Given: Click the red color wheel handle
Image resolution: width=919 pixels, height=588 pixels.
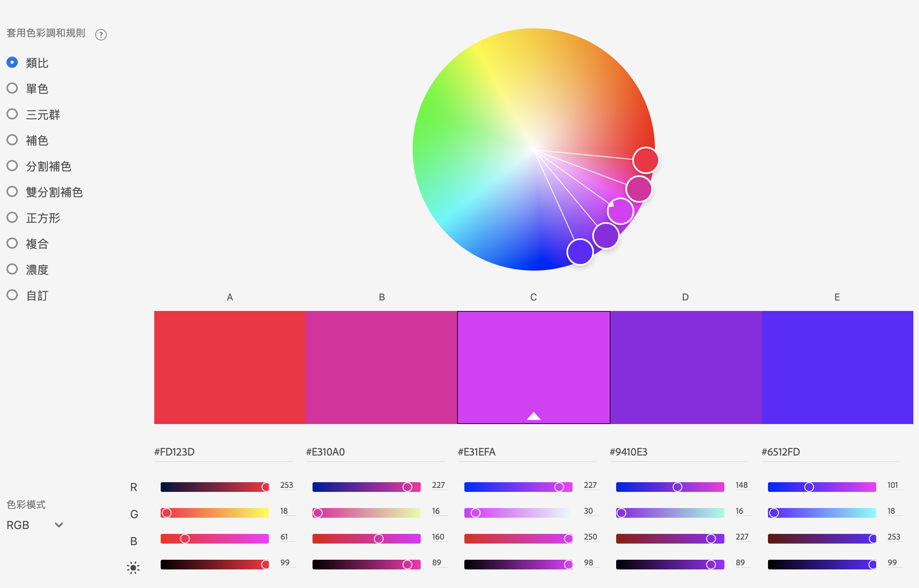Looking at the screenshot, I should pos(646,160).
